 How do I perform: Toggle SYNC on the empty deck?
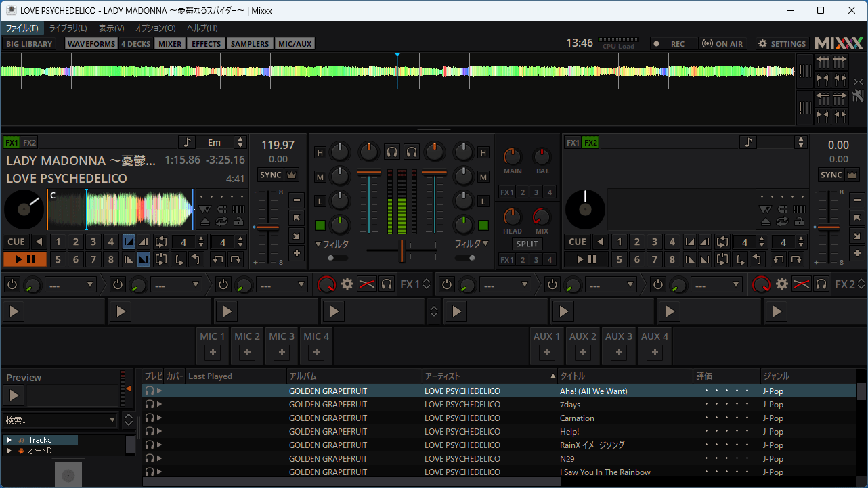tap(831, 175)
